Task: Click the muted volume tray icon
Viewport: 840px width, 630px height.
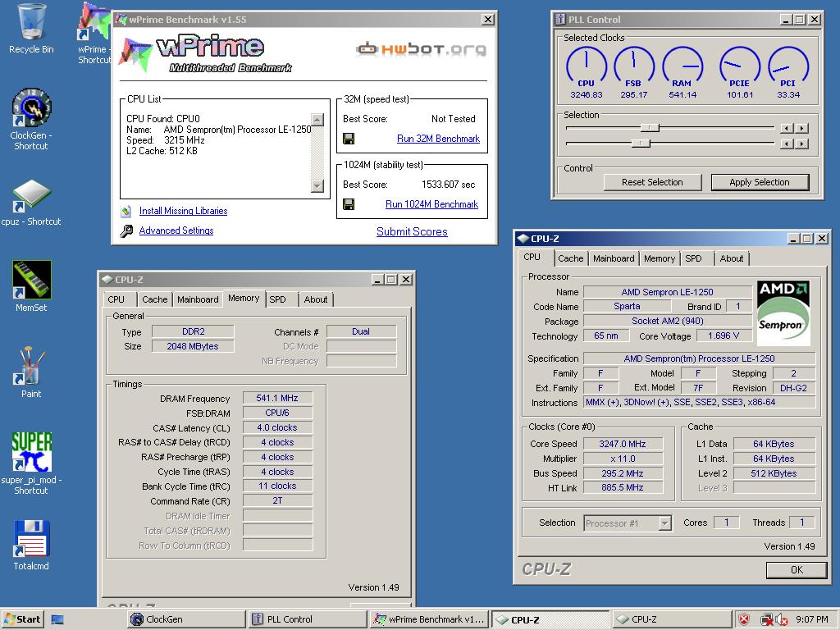Action: 782,620
